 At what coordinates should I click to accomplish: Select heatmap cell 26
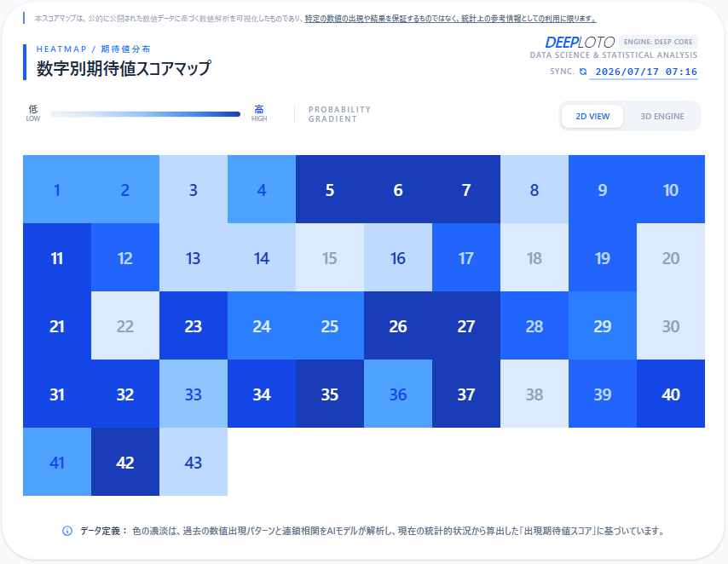[x=398, y=325]
